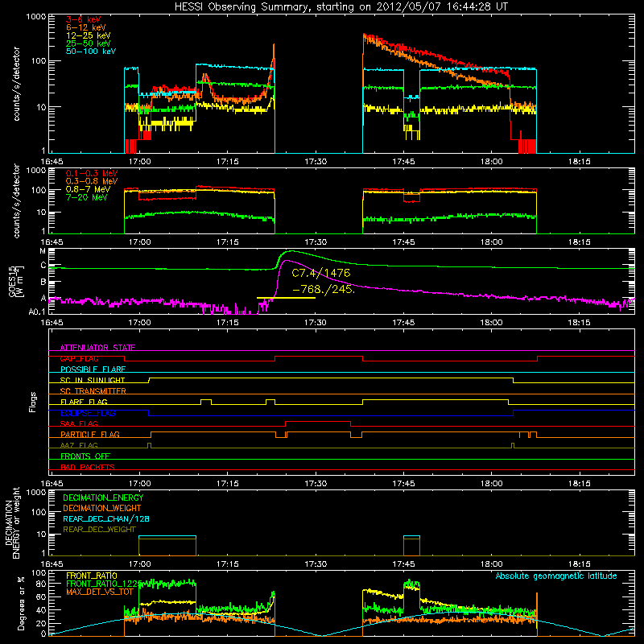Click the first FLARE_FLAG pulse near 17:11
Viewport: 644px width, 644px height.
pos(206,400)
